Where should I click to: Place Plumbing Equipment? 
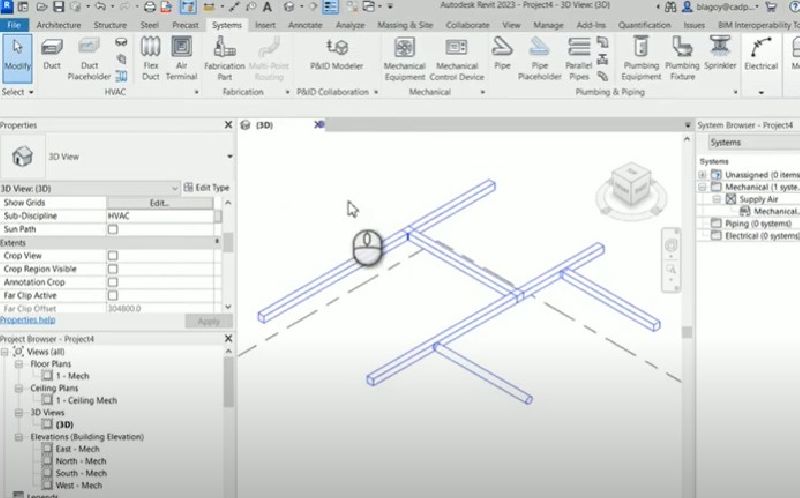pos(641,58)
